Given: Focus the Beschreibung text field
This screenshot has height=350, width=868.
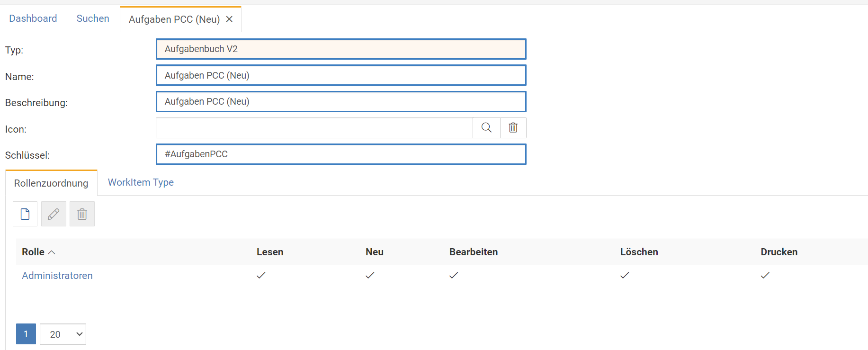Looking at the screenshot, I should coord(341,102).
